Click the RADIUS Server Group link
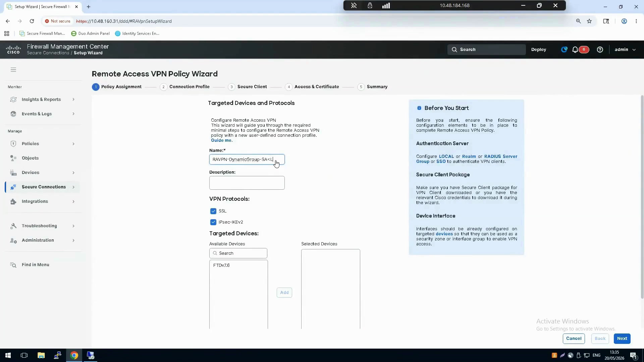This screenshot has height=362, width=644. [501, 157]
